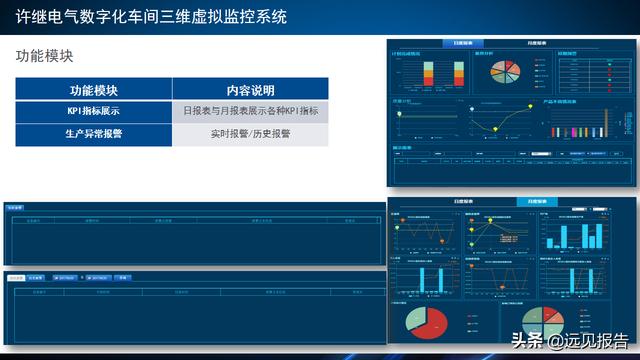Screen dimensions: 640x360
Task: Click the magenta bar in the product bar chart
Action: [574, 132]
